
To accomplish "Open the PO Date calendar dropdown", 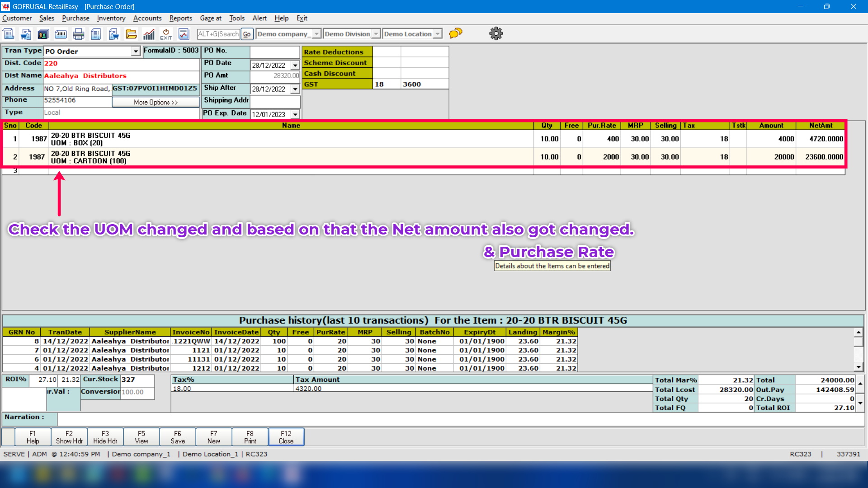I will pyautogui.click(x=295, y=66).
